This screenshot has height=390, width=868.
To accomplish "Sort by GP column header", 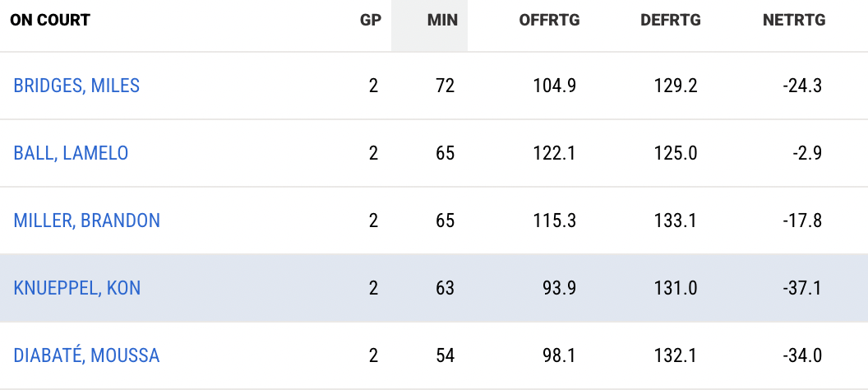I will 371,21.
